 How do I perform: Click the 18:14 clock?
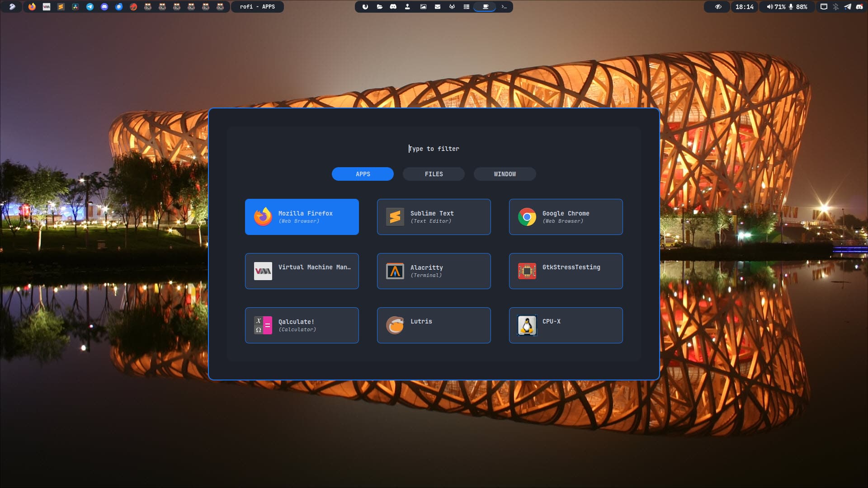745,7
